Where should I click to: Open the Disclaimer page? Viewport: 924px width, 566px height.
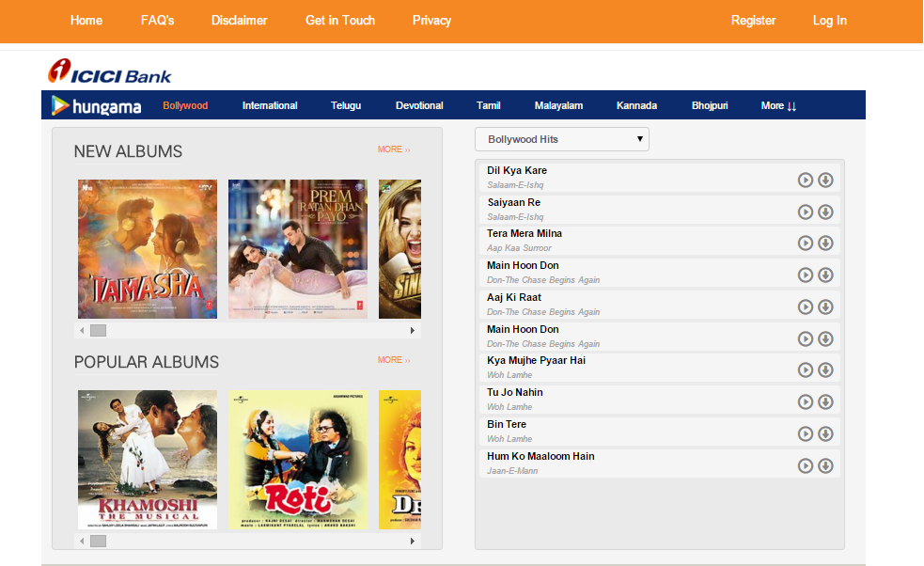240,20
